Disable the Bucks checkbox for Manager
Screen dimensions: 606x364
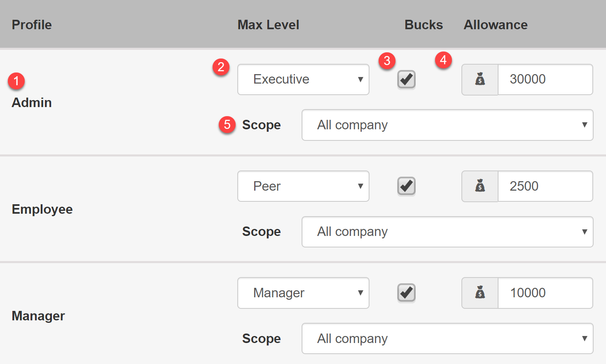[406, 293]
